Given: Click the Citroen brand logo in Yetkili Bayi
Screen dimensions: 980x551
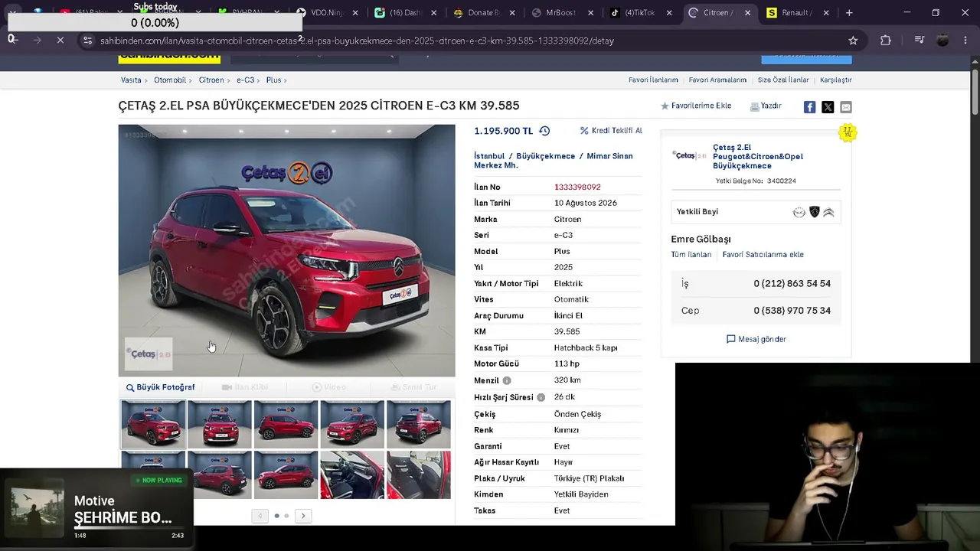Looking at the screenshot, I should click(x=828, y=212).
